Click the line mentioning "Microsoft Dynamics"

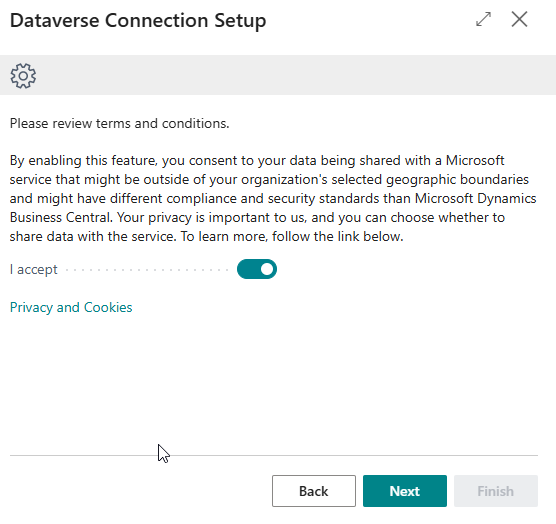click(273, 199)
